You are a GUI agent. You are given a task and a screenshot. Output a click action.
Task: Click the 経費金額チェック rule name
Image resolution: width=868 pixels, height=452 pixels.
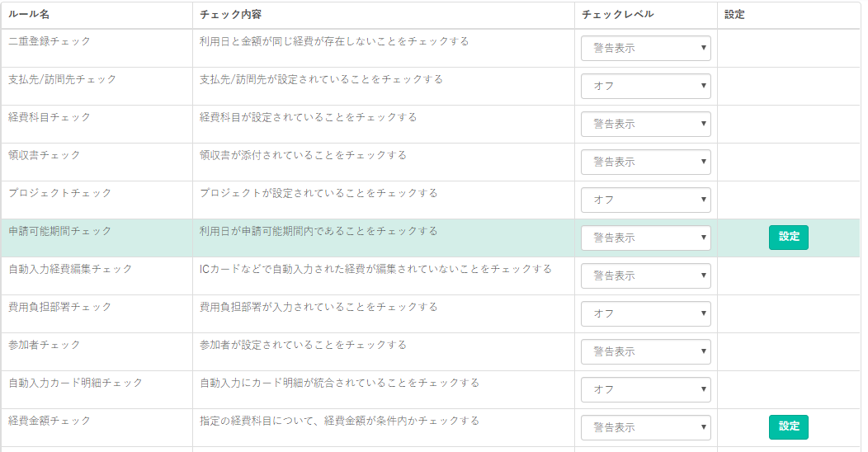point(50,421)
